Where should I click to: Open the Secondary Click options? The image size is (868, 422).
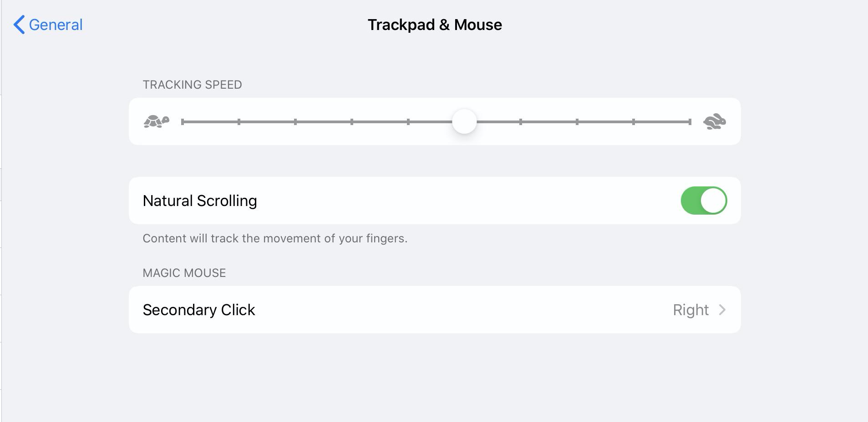tap(434, 310)
